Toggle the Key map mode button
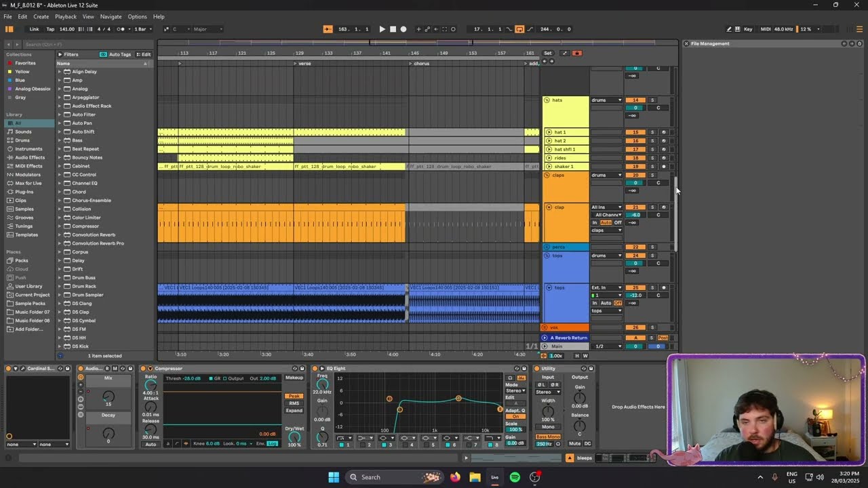 coord(748,29)
